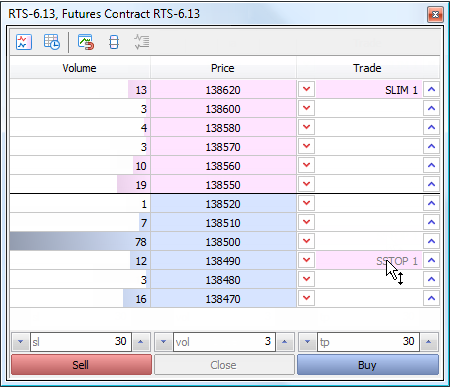Screen dimensions: 450x387
Task: Open the Time and Sales table icon
Action: click(x=52, y=42)
